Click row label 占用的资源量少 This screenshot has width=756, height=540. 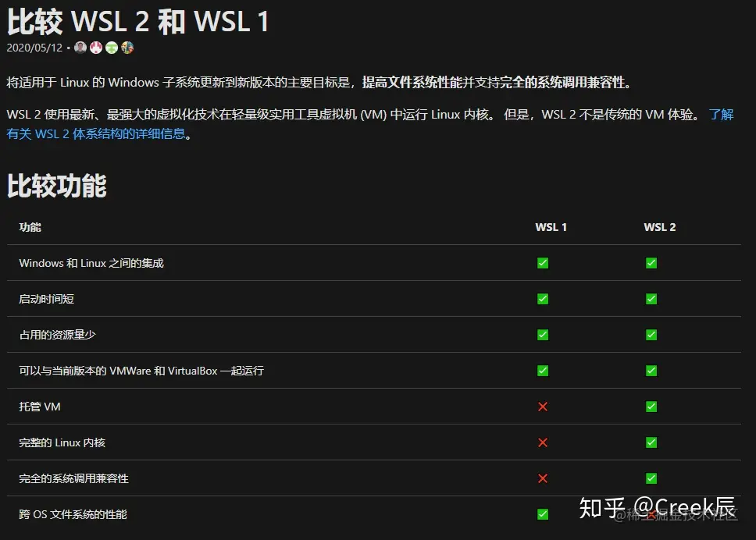coord(57,335)
